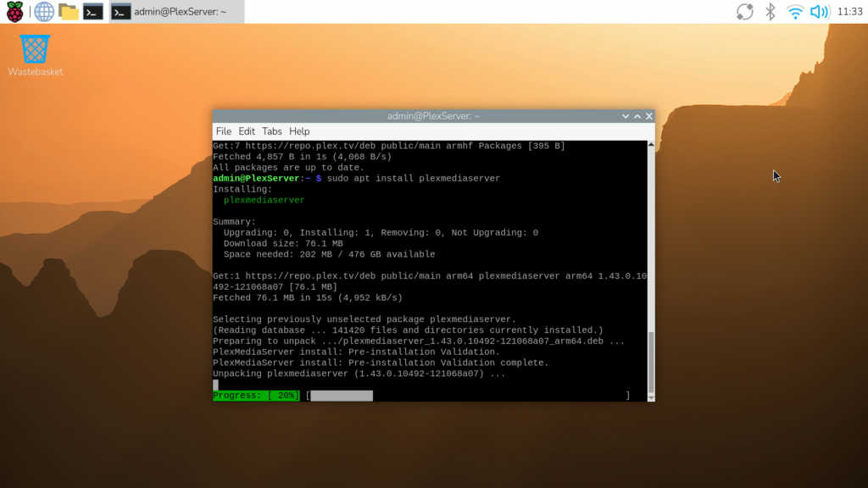868x488 pixels.
Task: Open the Help menu in terminal
Action: [299, 131]
